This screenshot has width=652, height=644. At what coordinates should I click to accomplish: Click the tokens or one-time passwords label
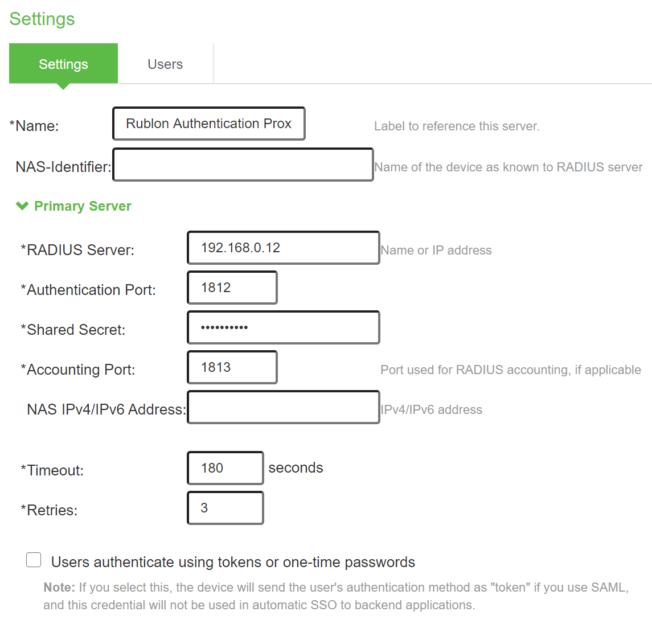pyautogui.click(x=233, y=562)
